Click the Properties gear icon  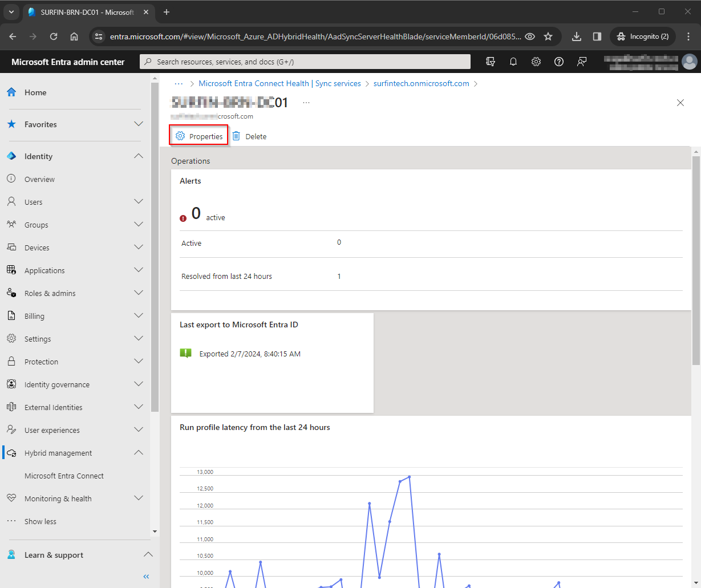click(x=180, y=136)
